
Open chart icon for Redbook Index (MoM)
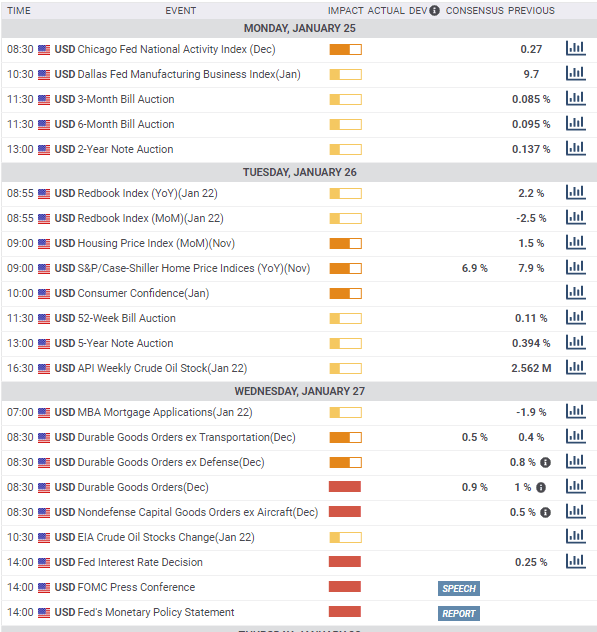(576, 217)
